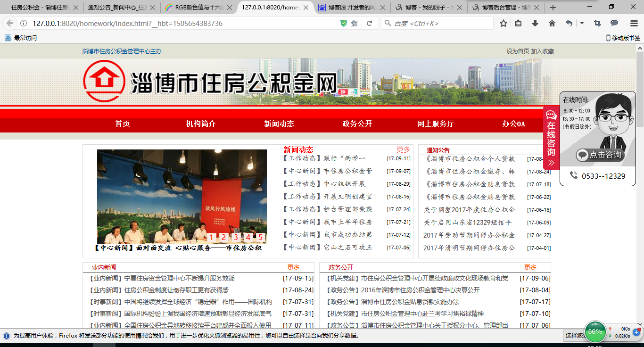644x347 pixels.
Task: Click the 设为首页 link
Action: (518, 51)
